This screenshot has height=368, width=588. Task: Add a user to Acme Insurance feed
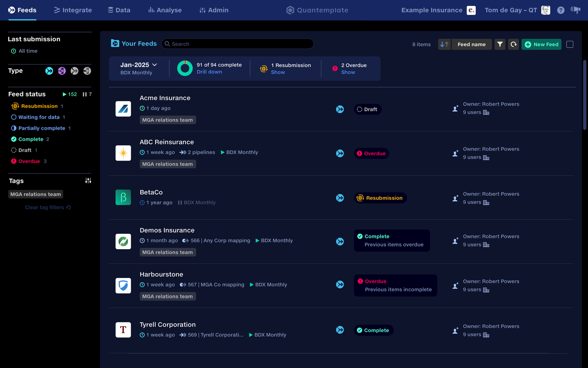point(455,109)
